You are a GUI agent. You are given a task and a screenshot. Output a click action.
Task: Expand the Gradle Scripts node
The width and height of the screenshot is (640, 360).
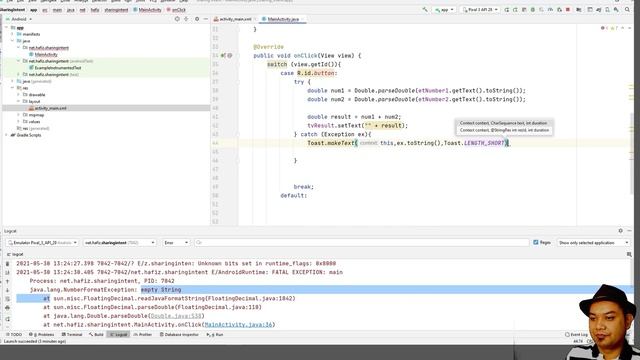[7, 135]
